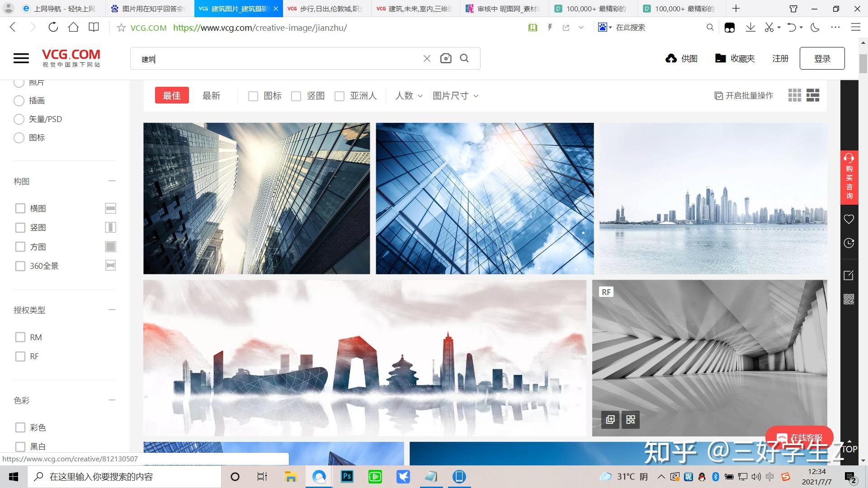The width and height of the screenshot is (868, 488).
Task: Check the 横图 composition box
Action: 20,208
